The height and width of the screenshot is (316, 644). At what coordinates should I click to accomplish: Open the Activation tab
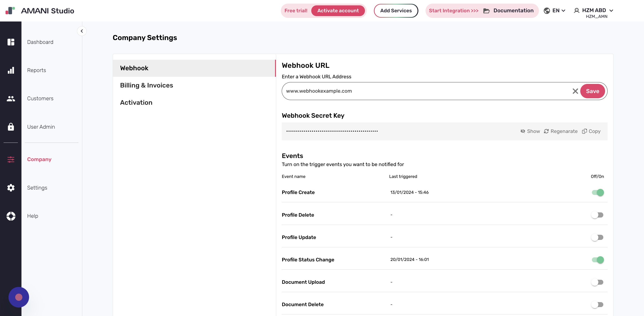(136, 102)
